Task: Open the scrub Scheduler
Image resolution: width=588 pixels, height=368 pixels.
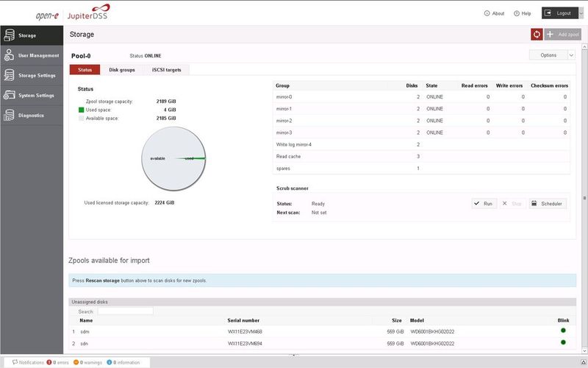Action: click(x=548, y=203)
